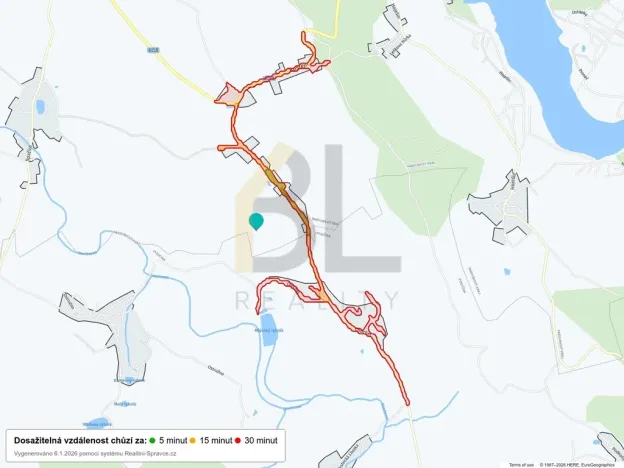
Task: Click the Mlýnský rybník pond label
Action: tap(269, 330)
